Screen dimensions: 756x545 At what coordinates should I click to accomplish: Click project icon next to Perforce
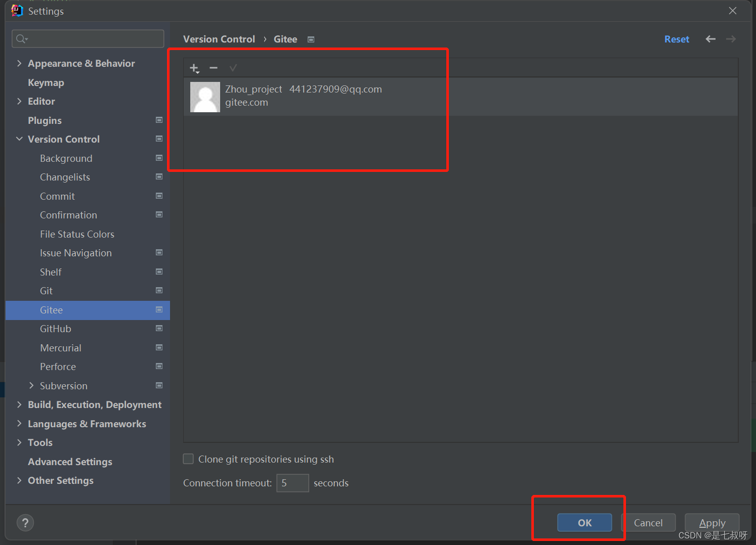159,366
